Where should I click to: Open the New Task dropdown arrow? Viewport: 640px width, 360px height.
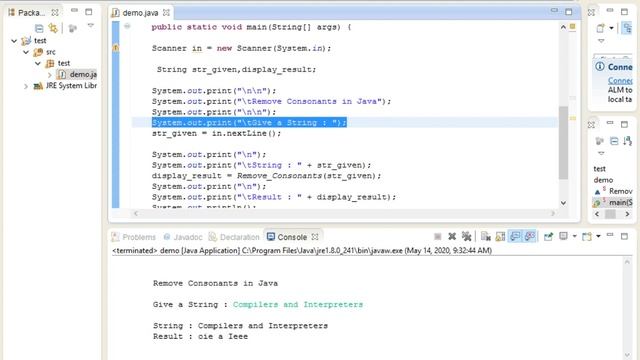(611, 28)
